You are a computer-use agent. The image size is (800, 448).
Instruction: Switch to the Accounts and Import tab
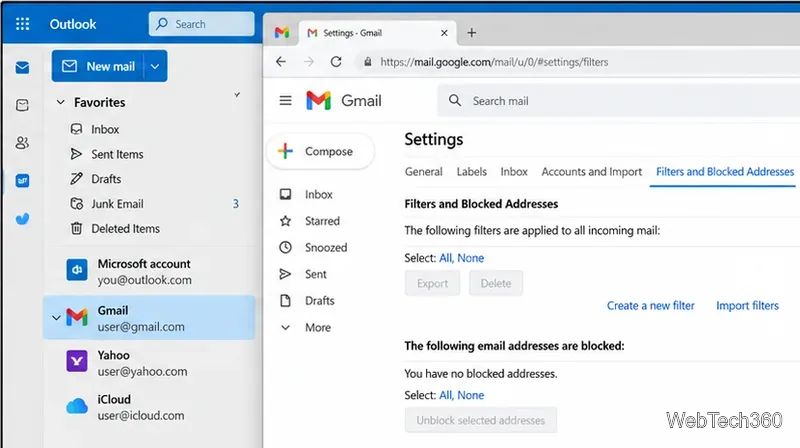[591, 172]
